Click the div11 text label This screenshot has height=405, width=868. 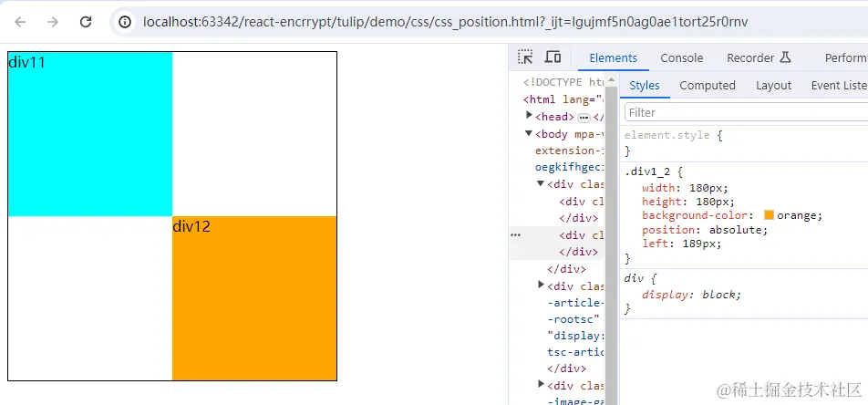coord(26,62)
